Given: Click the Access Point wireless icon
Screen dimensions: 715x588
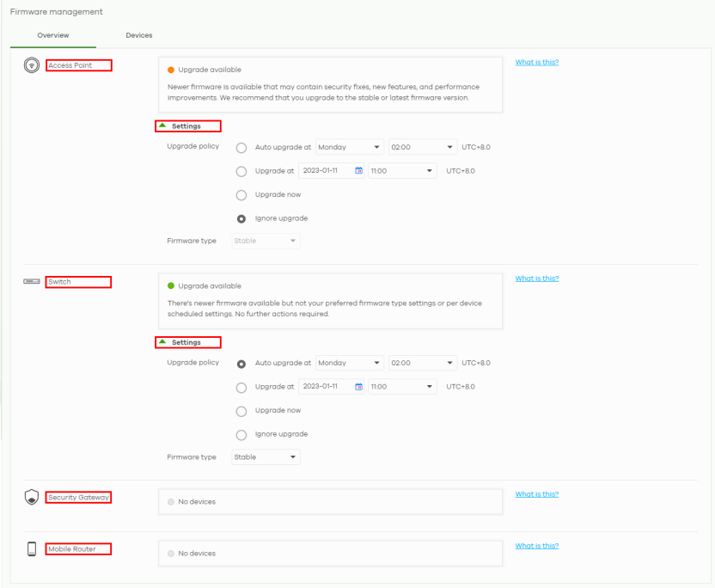Looking at the screenshot, I should [x=32, y=65].
